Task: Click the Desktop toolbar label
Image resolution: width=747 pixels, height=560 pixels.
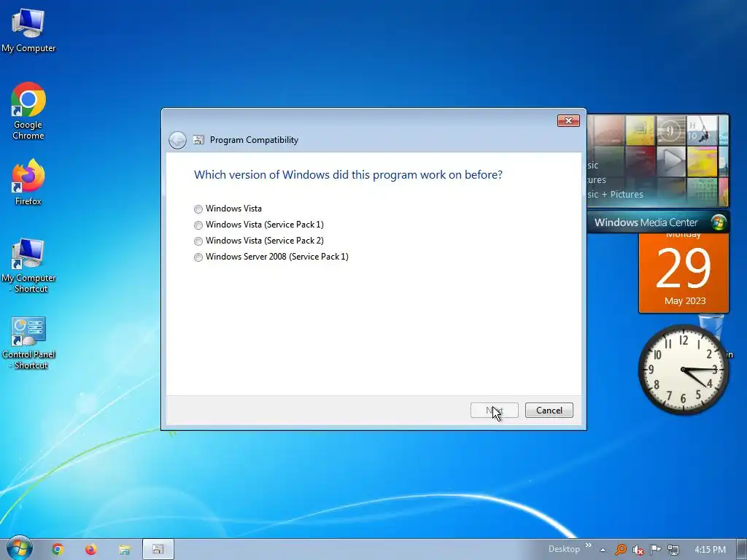Action: click(564, 549)
